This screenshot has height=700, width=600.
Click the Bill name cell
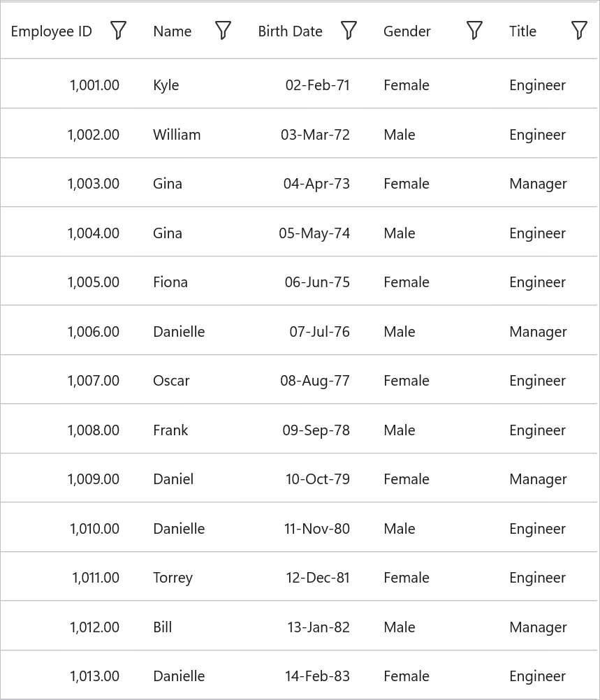tap(163, 627)
